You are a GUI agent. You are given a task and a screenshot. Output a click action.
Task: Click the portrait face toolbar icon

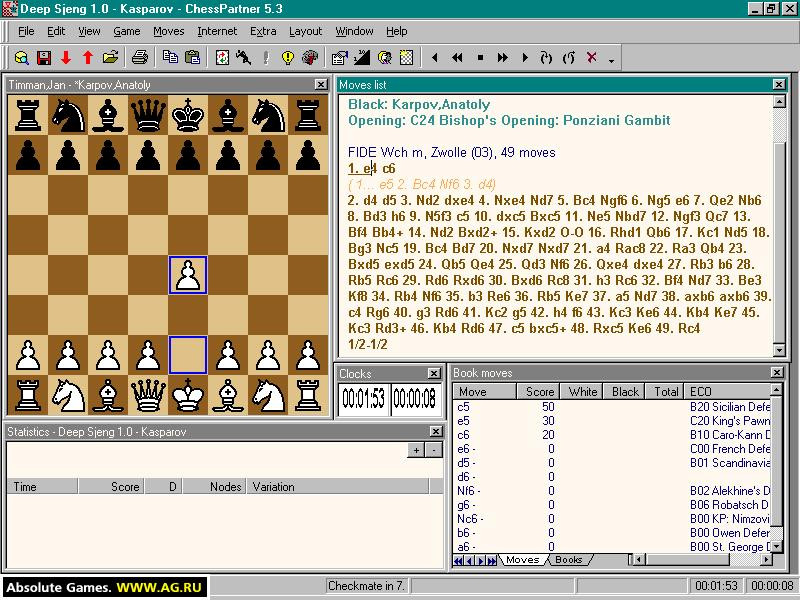point(384,57)
